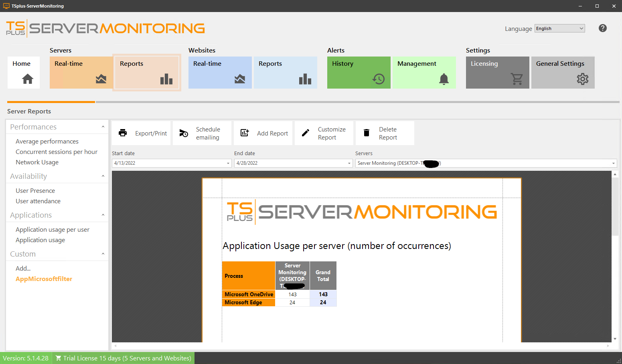Click the Customize Report pencil icon

click(x=306, y=133)
